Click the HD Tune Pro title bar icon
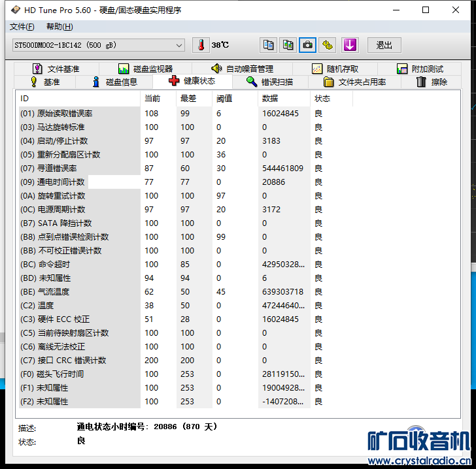Image resolution: width=476 pixels, height=469 pixels. click(x=15, y=10)
